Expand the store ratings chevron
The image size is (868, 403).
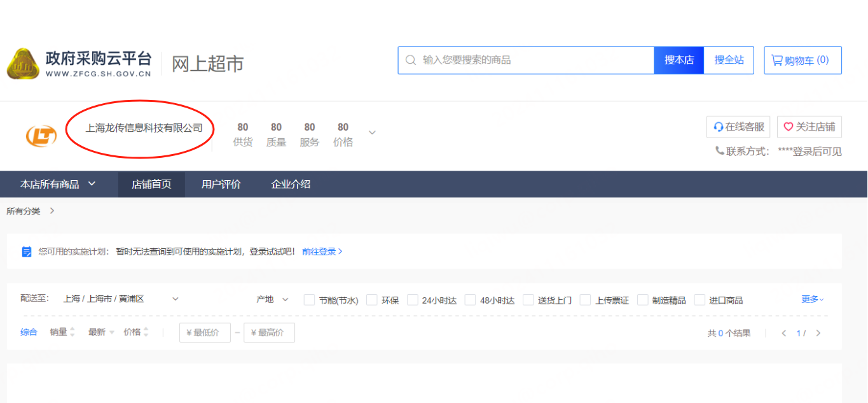point(373,133)
